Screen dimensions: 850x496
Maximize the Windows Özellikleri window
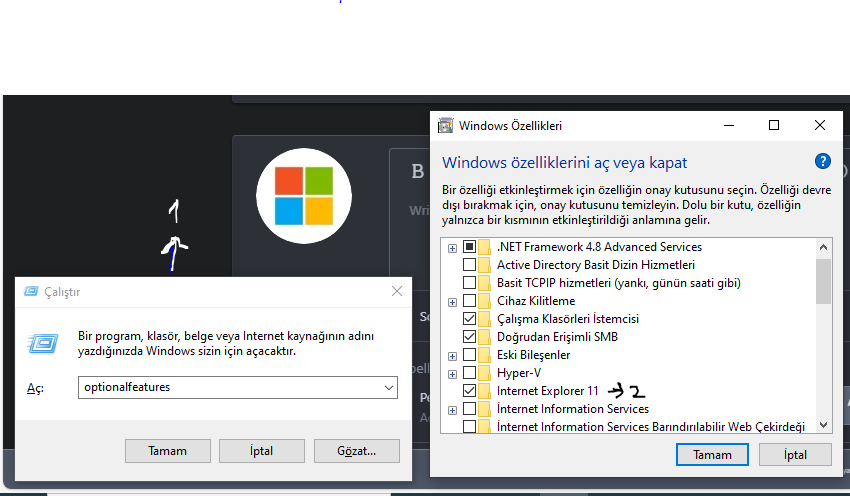point(774,125)
